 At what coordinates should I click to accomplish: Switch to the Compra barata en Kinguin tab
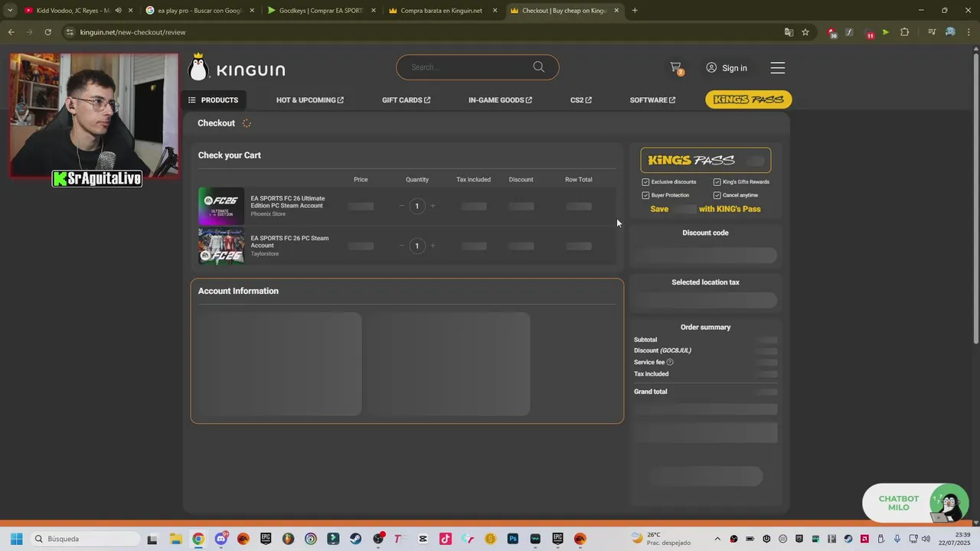coord(441,10)
